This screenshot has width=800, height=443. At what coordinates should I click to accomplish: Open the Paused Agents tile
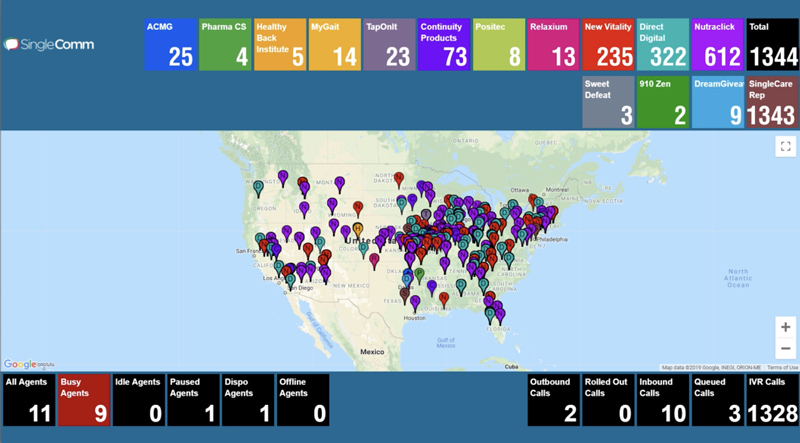point(193,400)
